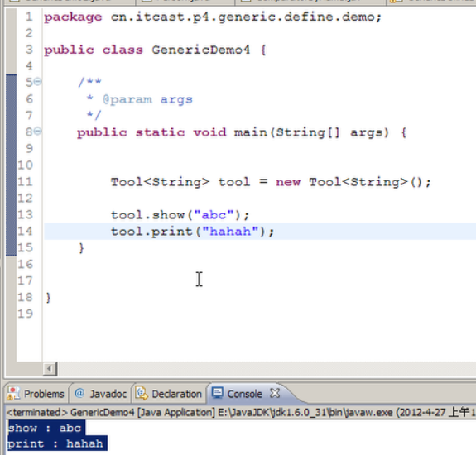Click the new keyword on line 11
This screenshot has width=476, height=455.
288,182
